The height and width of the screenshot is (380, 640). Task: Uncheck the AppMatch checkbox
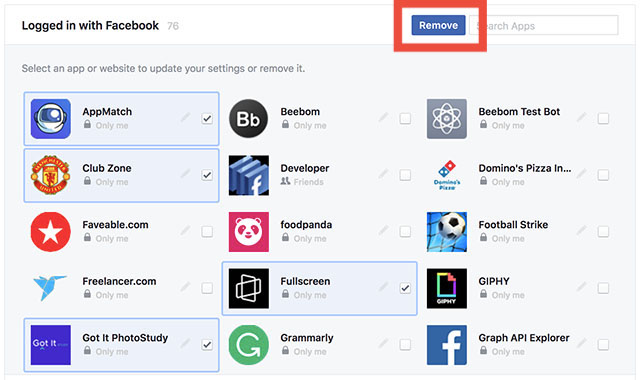click(207, 119)
